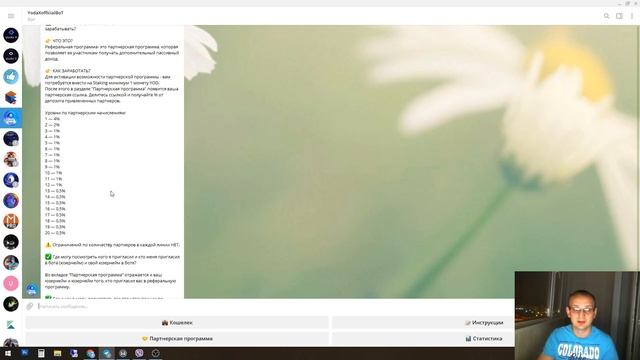
Task: Open the dark eye-logo chat just below the hamburger menu
Action: 11,35
